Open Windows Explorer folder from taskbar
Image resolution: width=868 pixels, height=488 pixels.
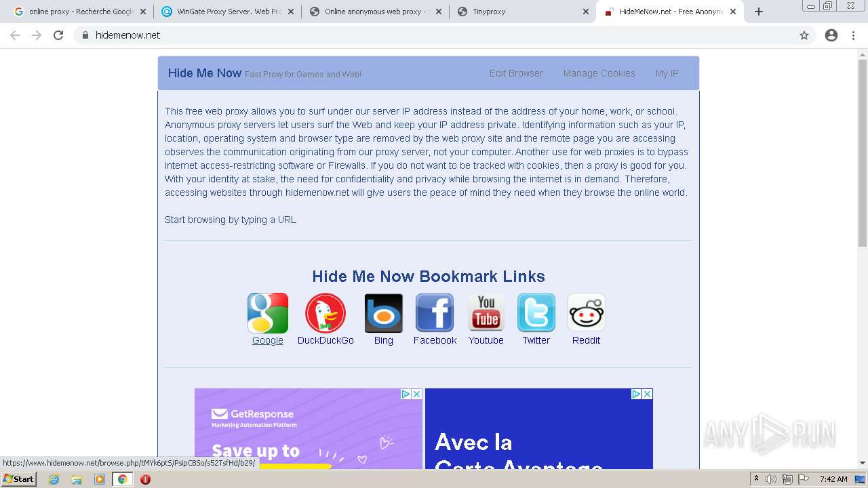[77, 479]
